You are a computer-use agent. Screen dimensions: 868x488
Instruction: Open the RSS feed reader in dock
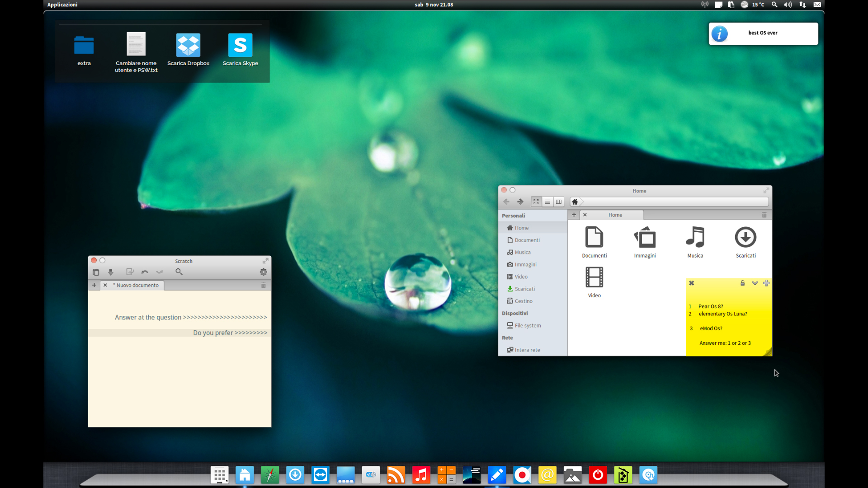[x=396, y=475]
